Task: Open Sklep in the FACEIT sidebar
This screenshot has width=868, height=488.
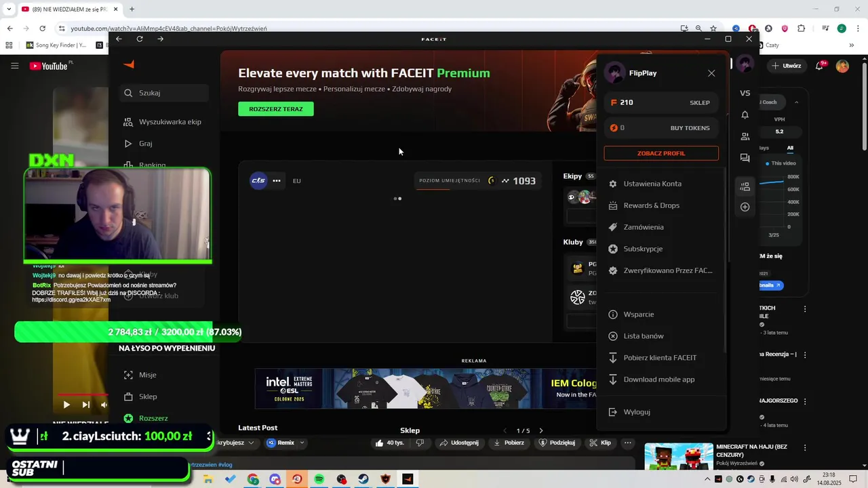Action: [x=140, y=396]
